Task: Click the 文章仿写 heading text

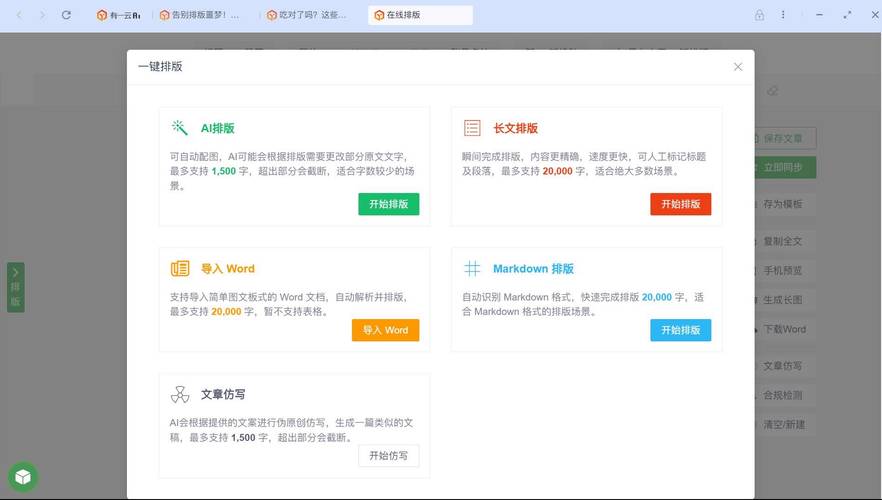Action: 223,394
